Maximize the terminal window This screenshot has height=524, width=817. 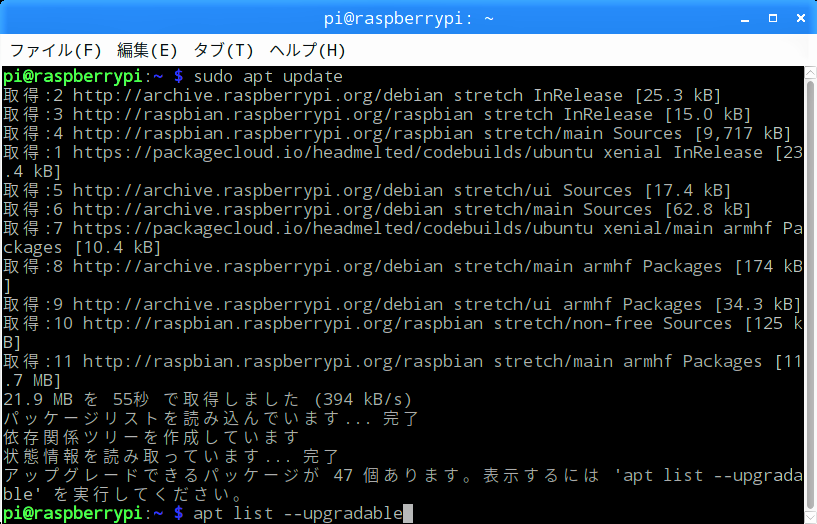pos(773,18)
